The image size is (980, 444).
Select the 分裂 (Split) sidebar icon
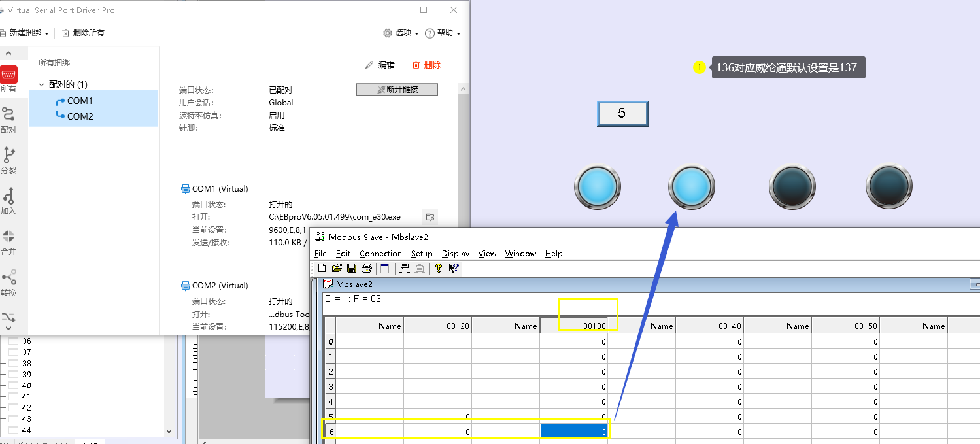click(8, 160)
